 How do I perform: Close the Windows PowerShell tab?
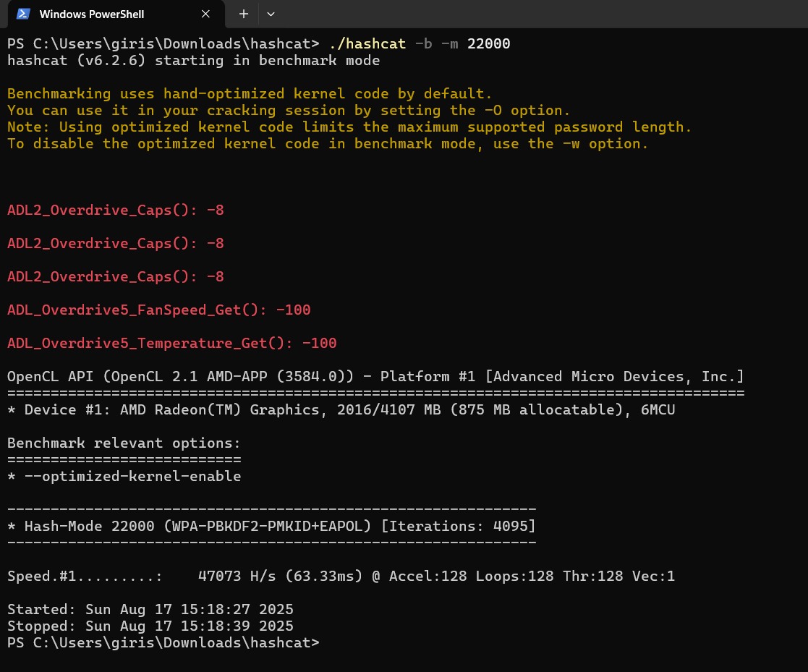coord(205,14)
